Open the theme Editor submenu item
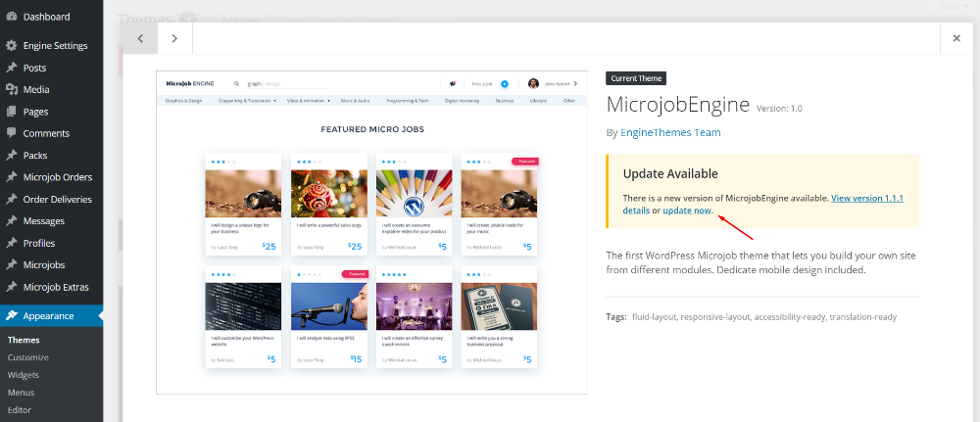 pyautogui.click(x=21, y=410)
